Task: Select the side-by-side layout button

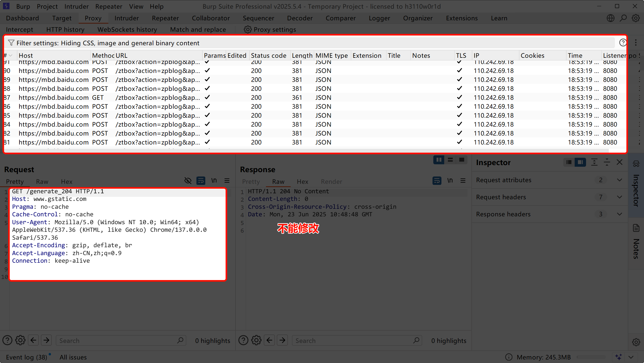Action: pyautogui.click(x=439, y=160)
